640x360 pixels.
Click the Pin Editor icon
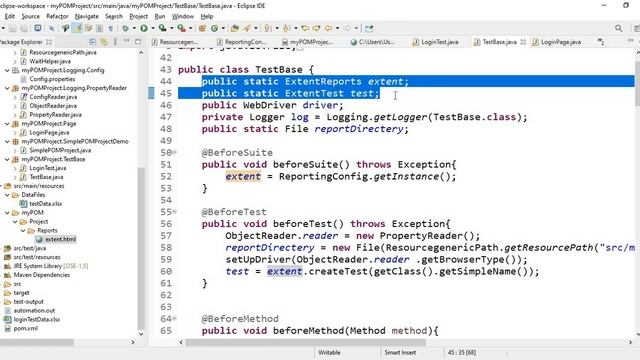click(x=369, y=28)
